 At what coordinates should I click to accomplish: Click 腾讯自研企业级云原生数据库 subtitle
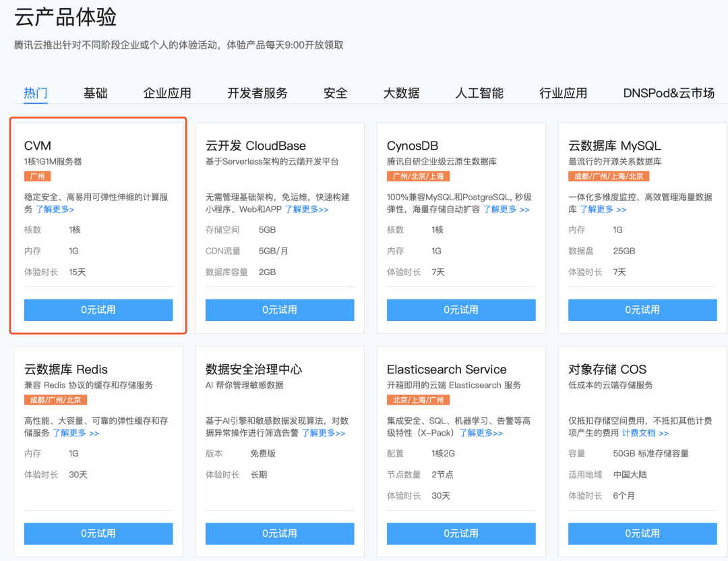442,162
